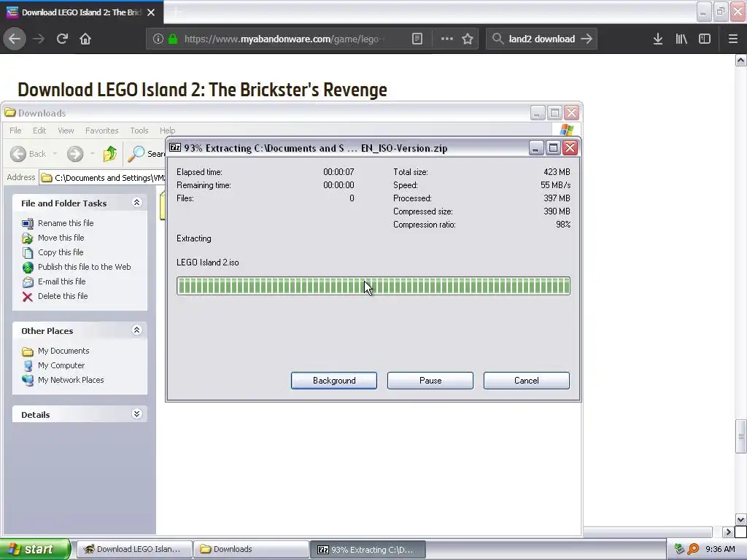This screenshot has height=560, width=747.
Task: Click the magnifier icon in system tray
Action: coord(693,550)
